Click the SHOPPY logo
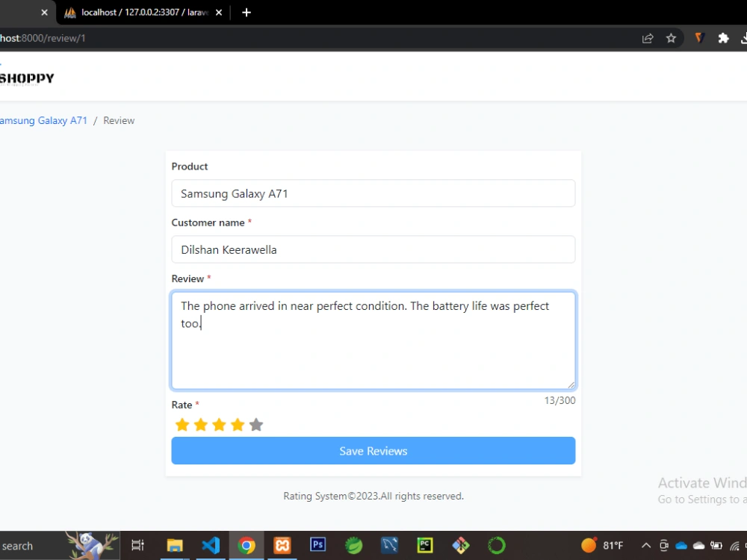This screenshot has width=747, height=560. 27,78
